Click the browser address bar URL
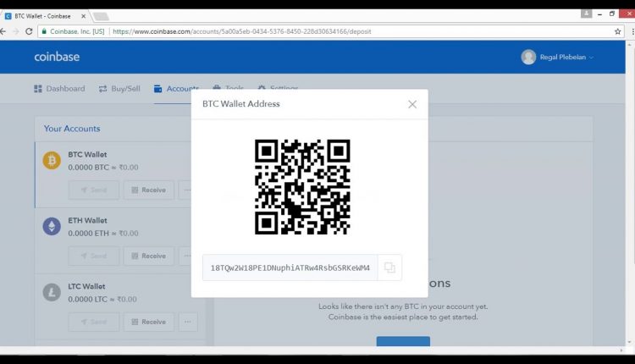 tap(242, 31)
